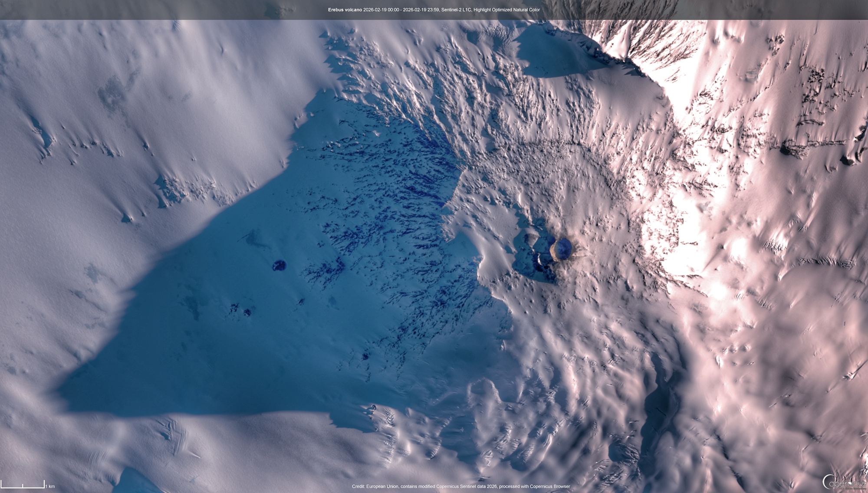
Task: Click the 'Credit: European Union' attribution text
Action: 376,486
